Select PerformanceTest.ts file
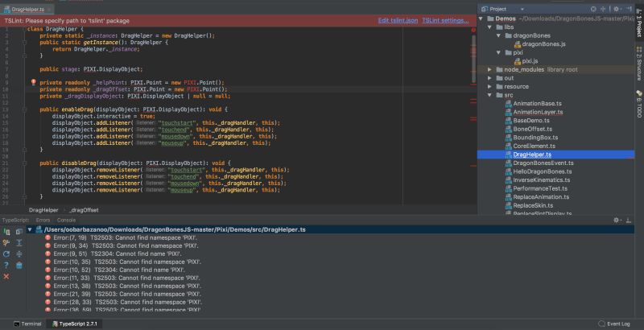 pyautogui.click(x=537, y=189)
